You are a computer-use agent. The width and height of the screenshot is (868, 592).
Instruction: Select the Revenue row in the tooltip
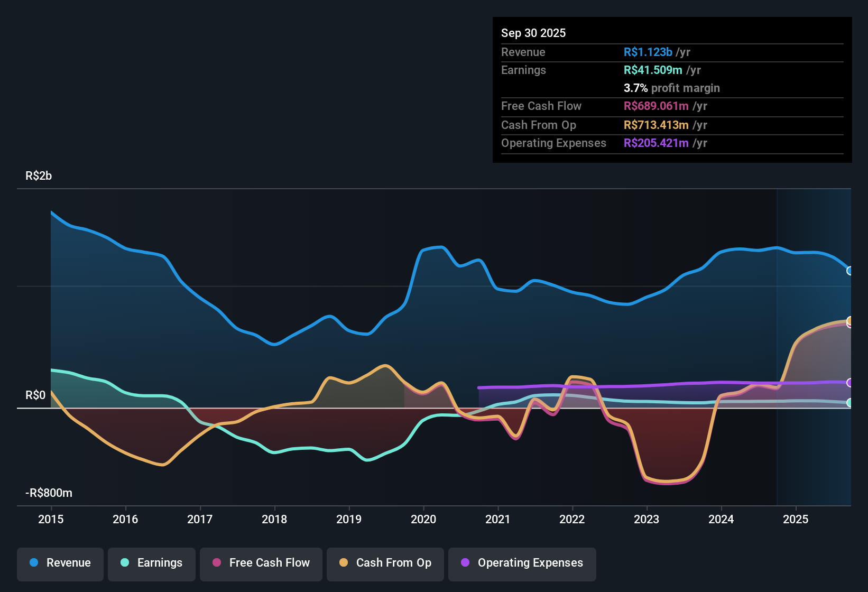[671, 52]
